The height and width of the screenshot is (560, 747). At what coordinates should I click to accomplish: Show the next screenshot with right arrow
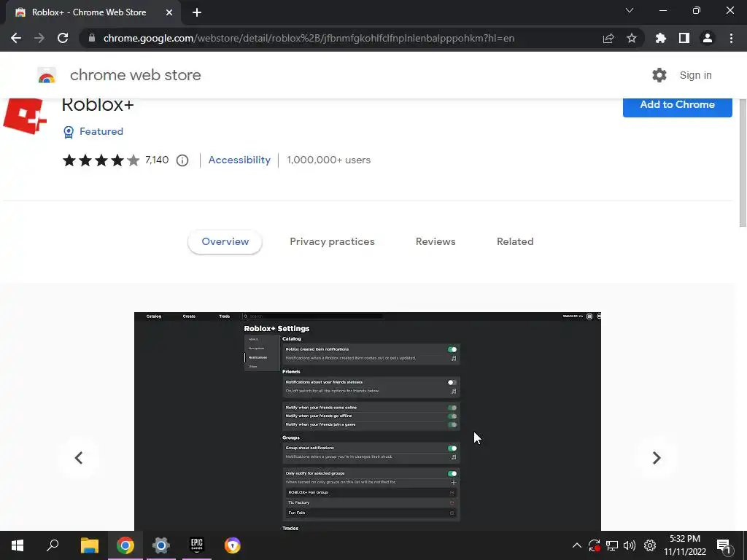657,458
